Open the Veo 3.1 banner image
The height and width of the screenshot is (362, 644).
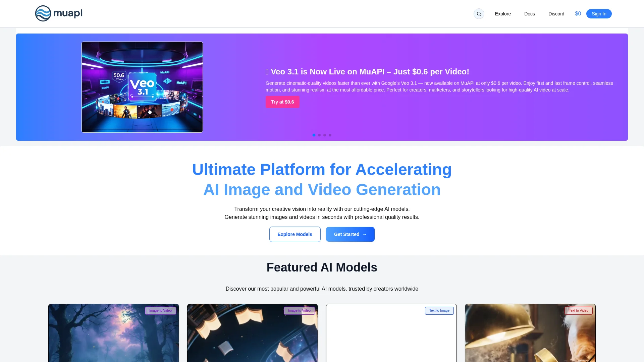point(142,87)
